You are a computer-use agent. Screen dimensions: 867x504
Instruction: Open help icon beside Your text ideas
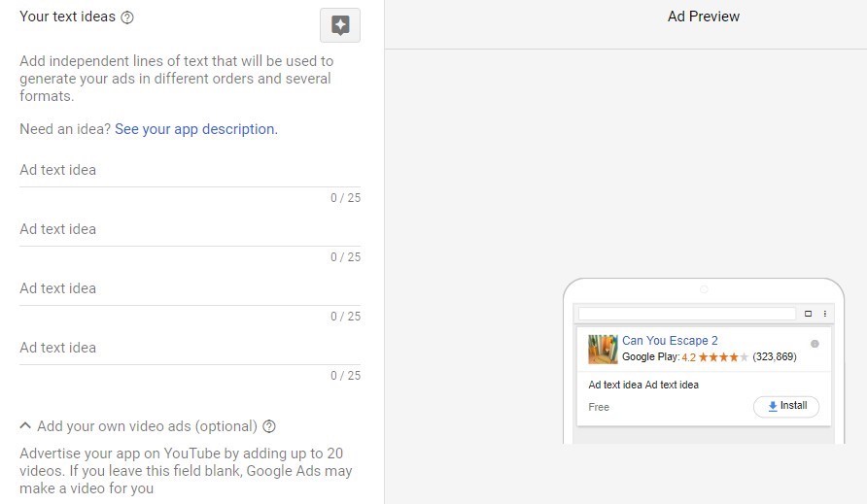coord(127,17)
